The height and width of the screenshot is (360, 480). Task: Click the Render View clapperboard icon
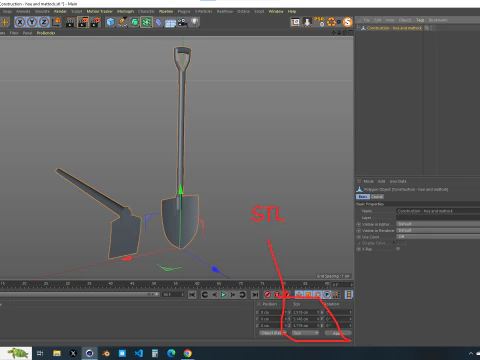[70, 22]
